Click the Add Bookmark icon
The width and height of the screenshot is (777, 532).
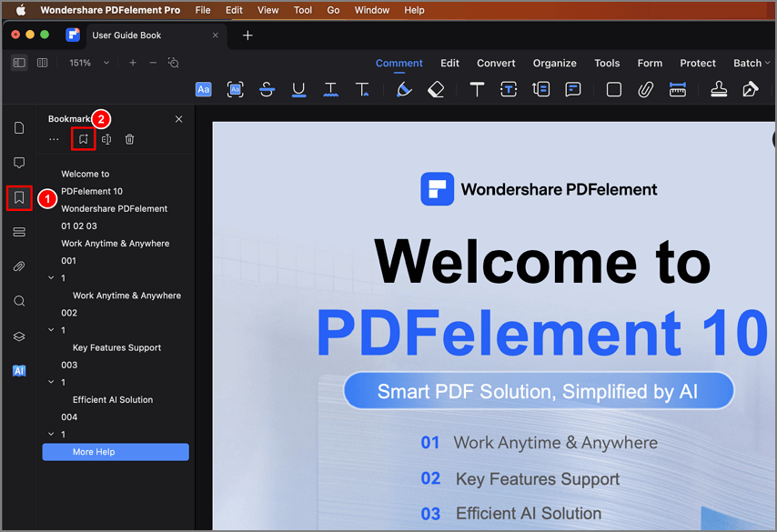point(84,139)
